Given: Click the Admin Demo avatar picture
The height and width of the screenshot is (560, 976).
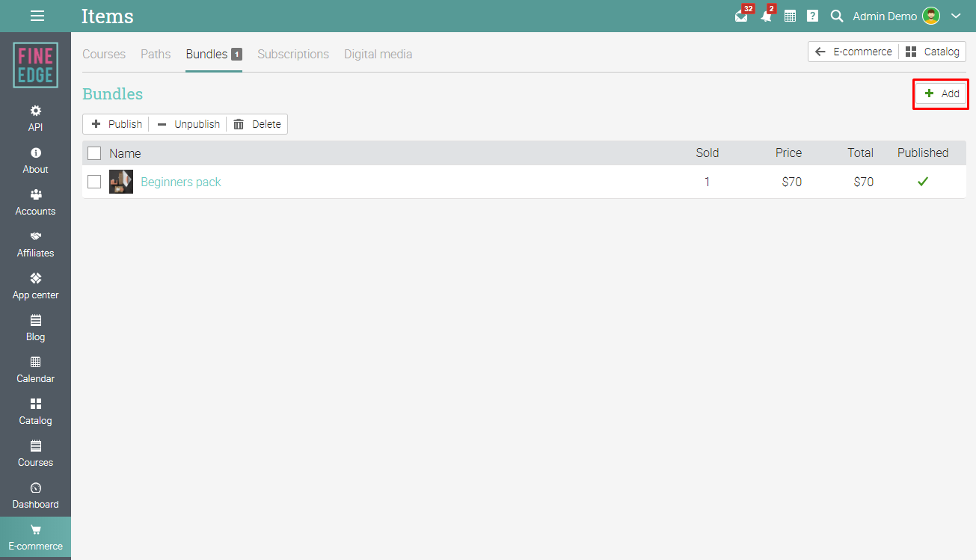Looking at the screenshot, I should click(931, 16).
